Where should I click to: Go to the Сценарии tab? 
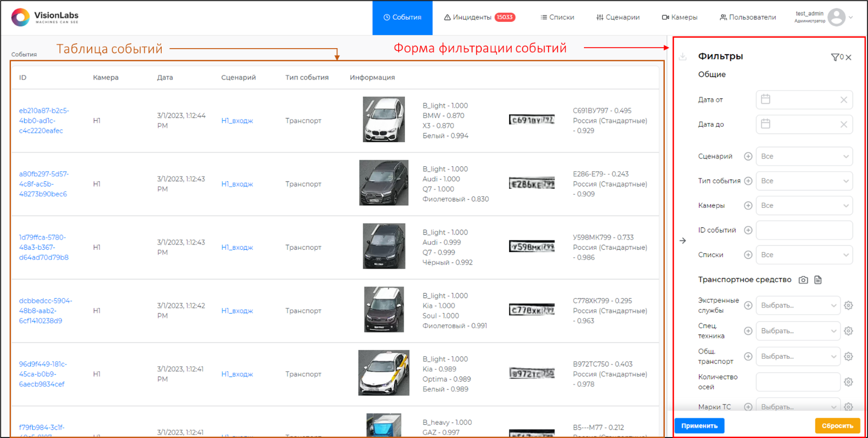[618, 17]
